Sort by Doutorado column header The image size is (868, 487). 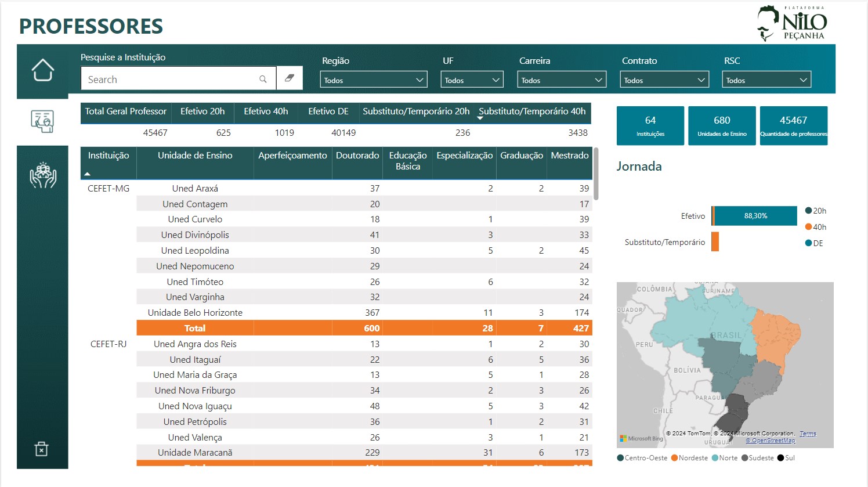coord(357,156)
